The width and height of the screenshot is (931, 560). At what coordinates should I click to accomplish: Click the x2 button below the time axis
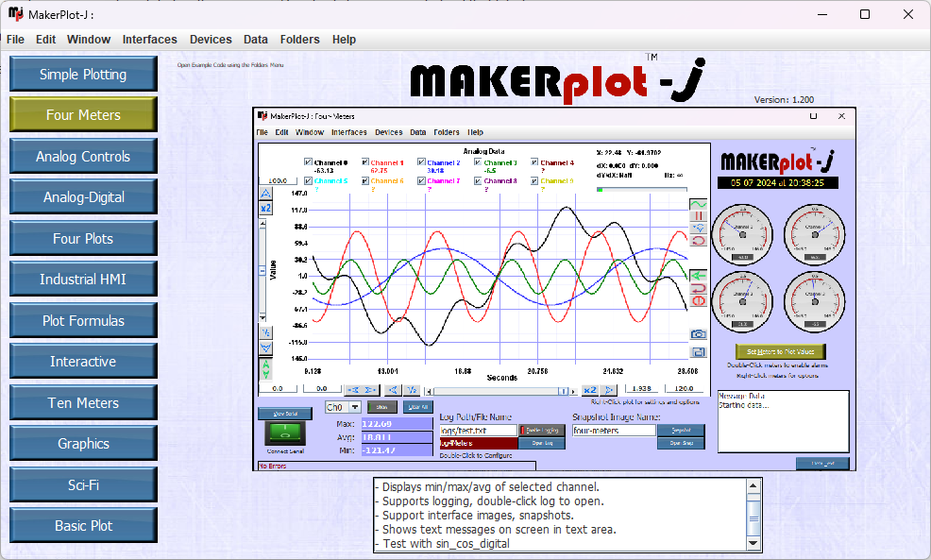[589, 390]
